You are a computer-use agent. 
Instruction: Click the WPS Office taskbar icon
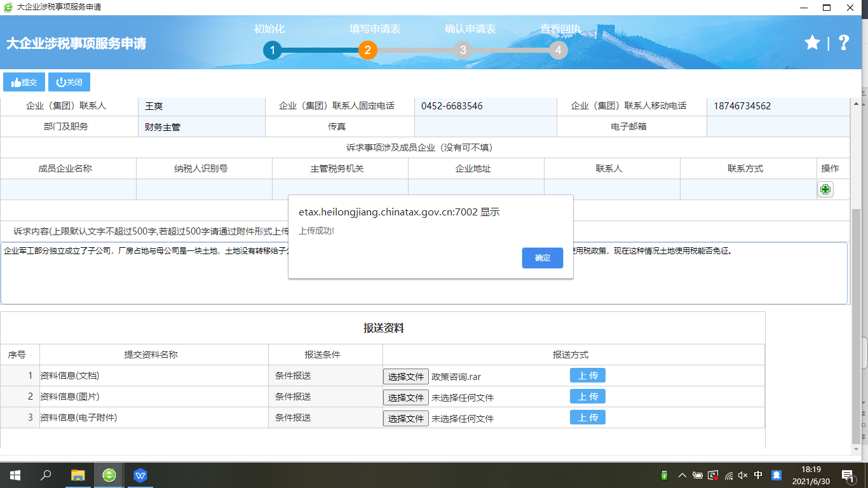click(x=140, y=475)
